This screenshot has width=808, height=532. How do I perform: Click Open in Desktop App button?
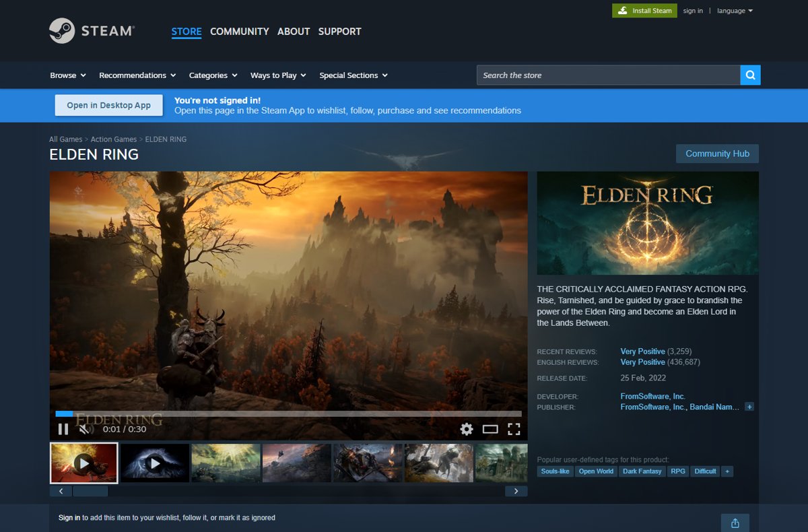pos(108,105)
